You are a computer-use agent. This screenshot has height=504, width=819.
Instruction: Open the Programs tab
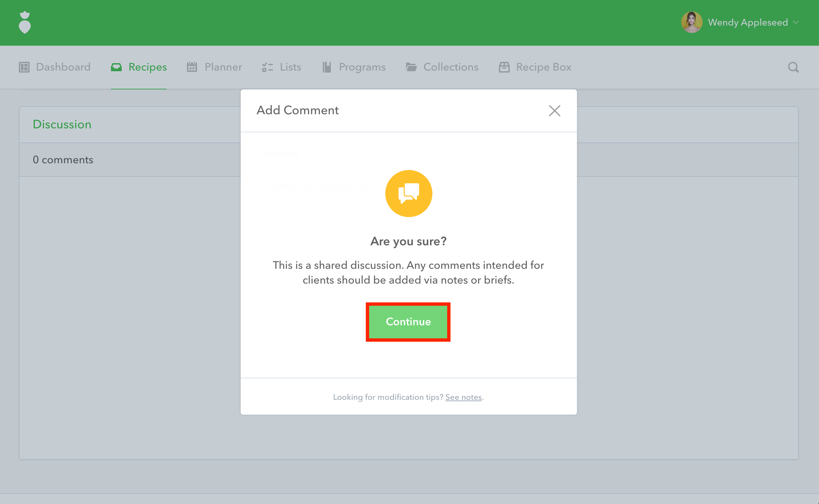[362, 67]
